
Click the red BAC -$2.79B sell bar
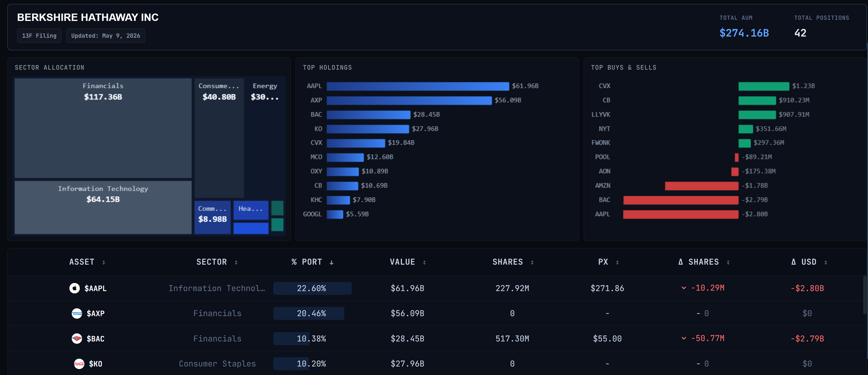coord(681,200)
